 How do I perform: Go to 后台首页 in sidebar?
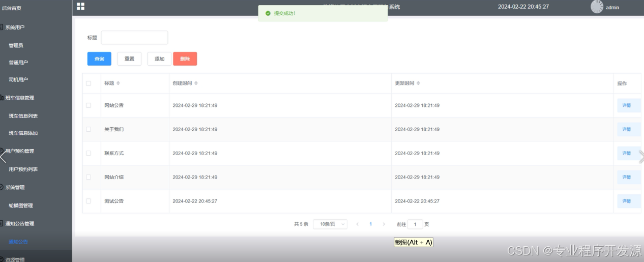point(12,8)
